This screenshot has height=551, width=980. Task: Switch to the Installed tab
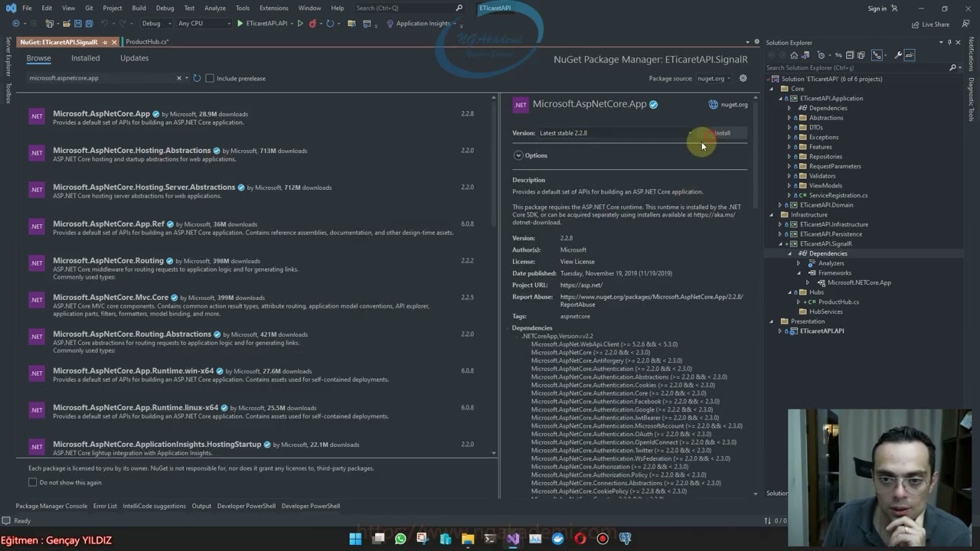pyautogui.click(x=86, y=58)
